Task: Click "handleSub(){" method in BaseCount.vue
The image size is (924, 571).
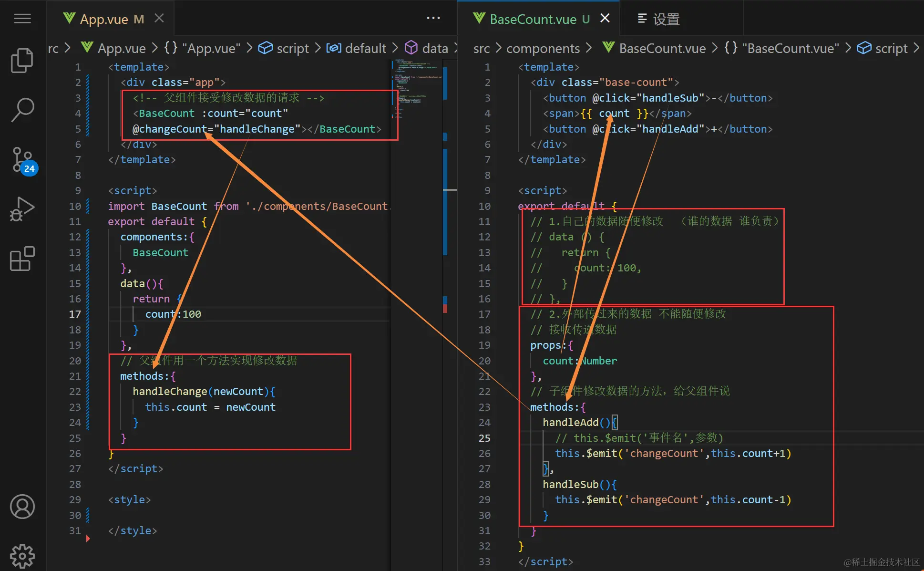Action: click(x=580, y=484)
